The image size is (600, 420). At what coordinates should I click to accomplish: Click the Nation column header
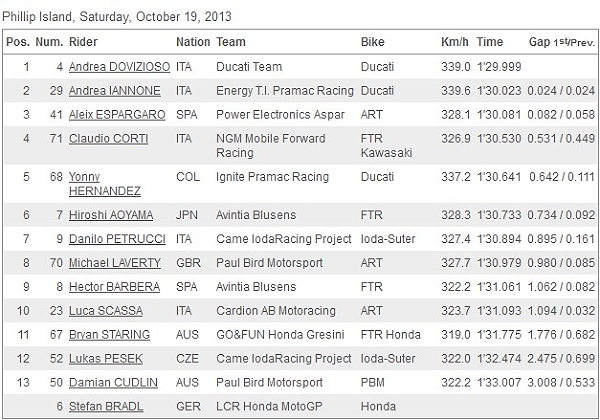[x=193, y=43]
